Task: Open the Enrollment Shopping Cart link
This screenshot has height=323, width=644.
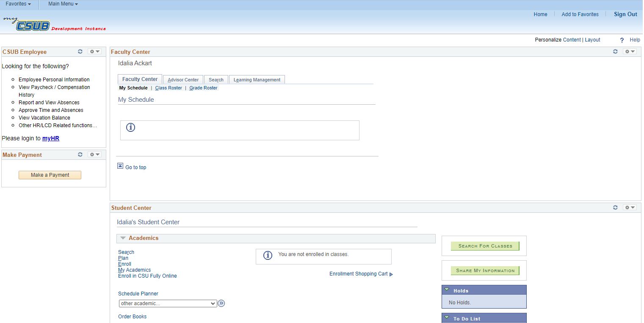Action: pyautogui.click(x=359, y=274)
